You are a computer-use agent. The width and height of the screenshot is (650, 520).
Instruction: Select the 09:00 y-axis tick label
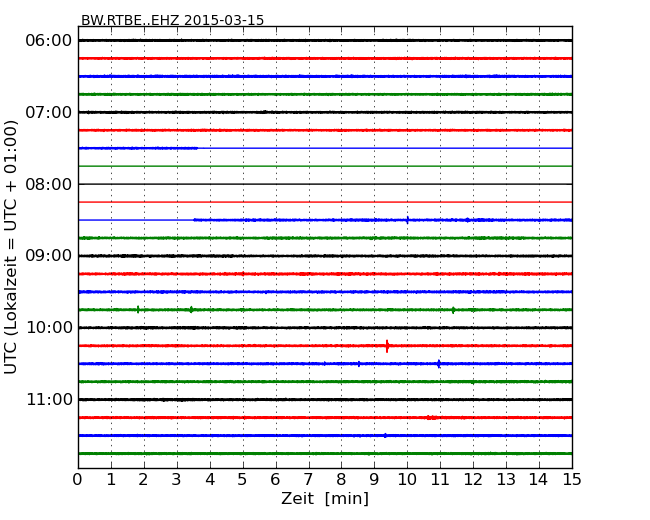[49, 256]
